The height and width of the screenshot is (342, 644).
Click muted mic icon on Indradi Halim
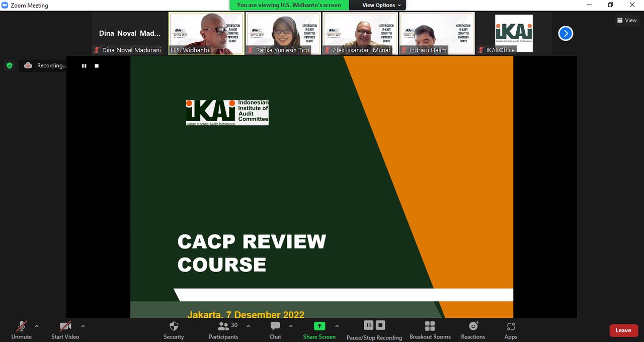[x=404, y=50]
